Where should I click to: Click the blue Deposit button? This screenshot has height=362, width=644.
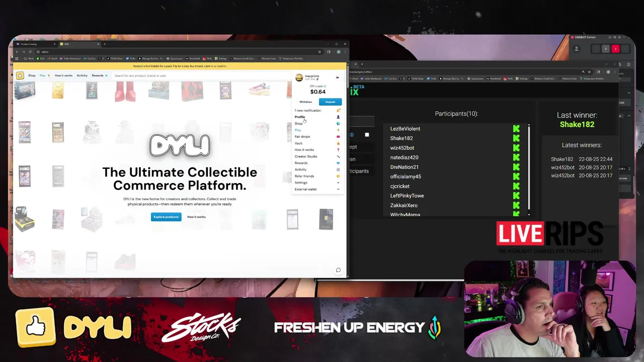[330, 102]
